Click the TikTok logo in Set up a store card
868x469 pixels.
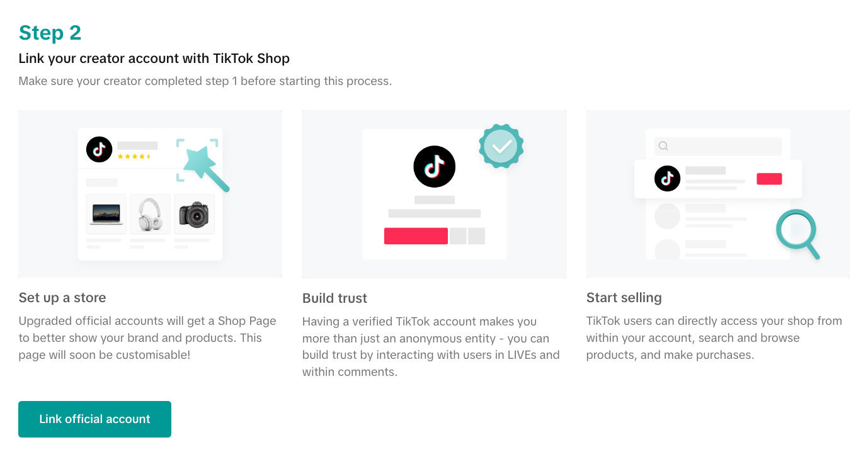[x=99, y=149]
